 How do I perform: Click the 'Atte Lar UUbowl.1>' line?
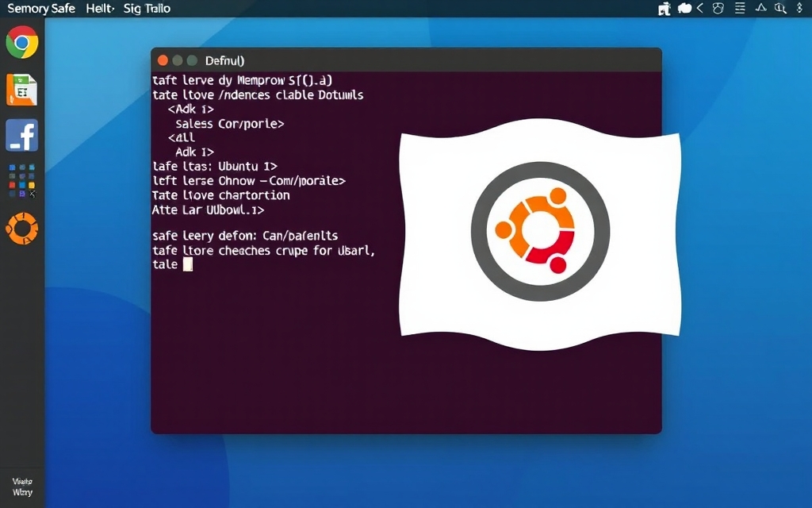coord(209,210)
